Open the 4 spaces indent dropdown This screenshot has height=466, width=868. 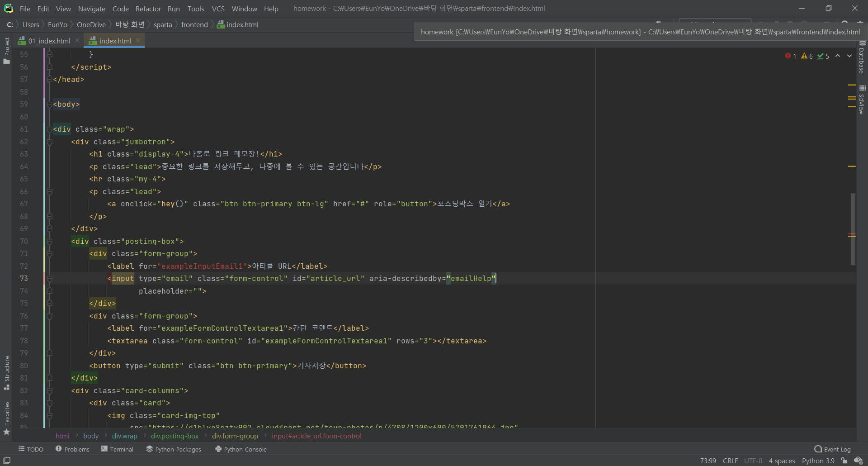[x=782, y=461]
